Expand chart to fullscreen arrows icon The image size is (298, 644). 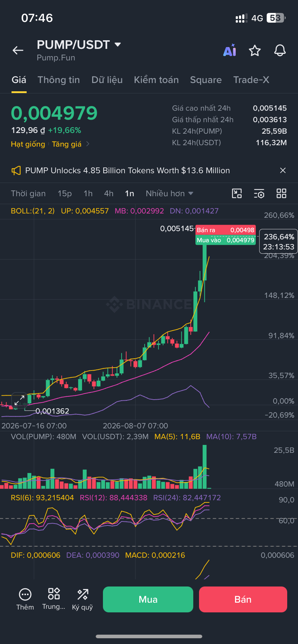[19, 400]
